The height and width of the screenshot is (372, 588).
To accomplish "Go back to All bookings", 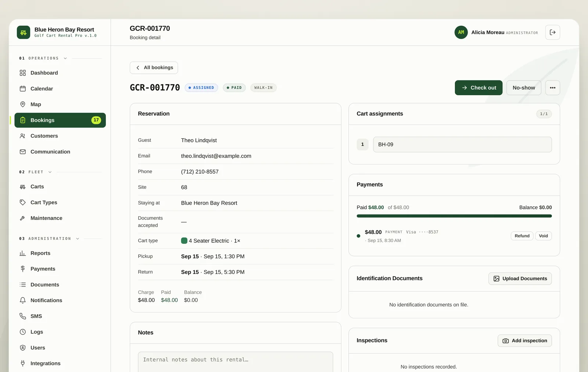I will pos(154,68).
